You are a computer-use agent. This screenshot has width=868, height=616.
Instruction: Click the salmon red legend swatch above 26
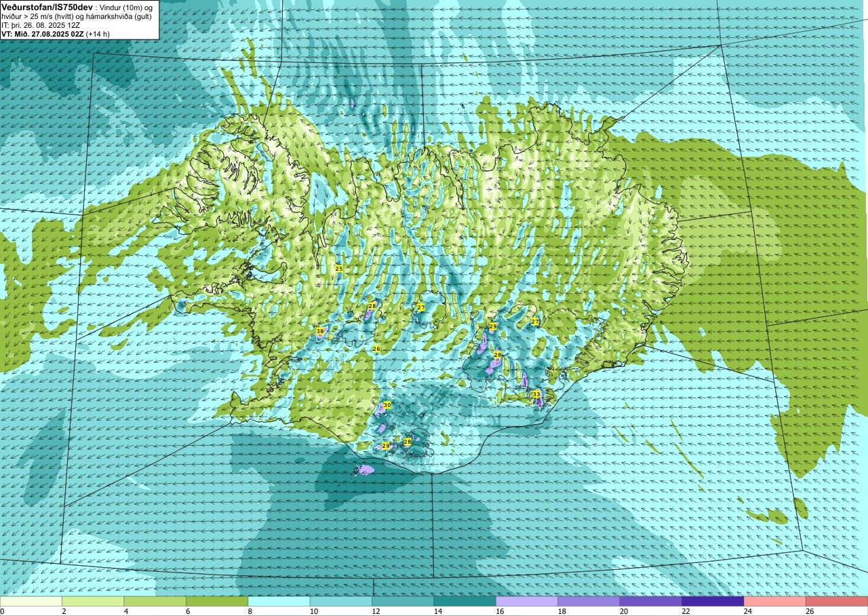point(837,601)
